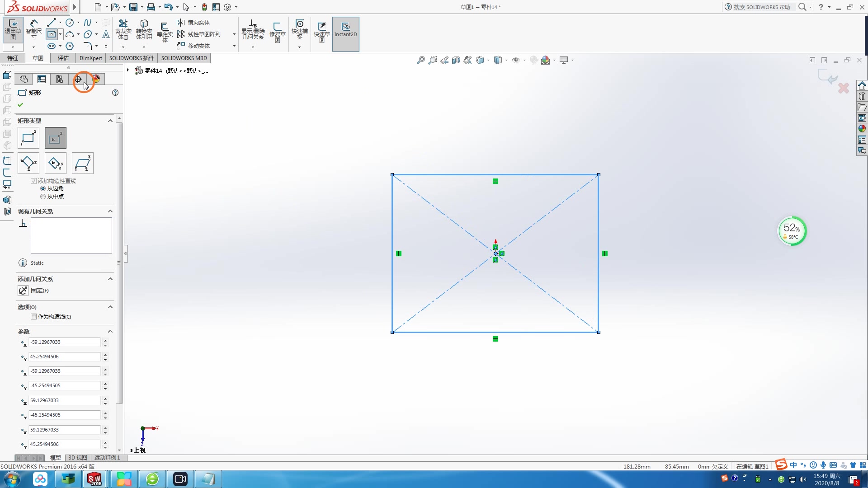Image resolution: width=868 pixels, height=488 pixels.
Task: Open the Appearances color ball tab in the left panel
Action: click(96, 79)
